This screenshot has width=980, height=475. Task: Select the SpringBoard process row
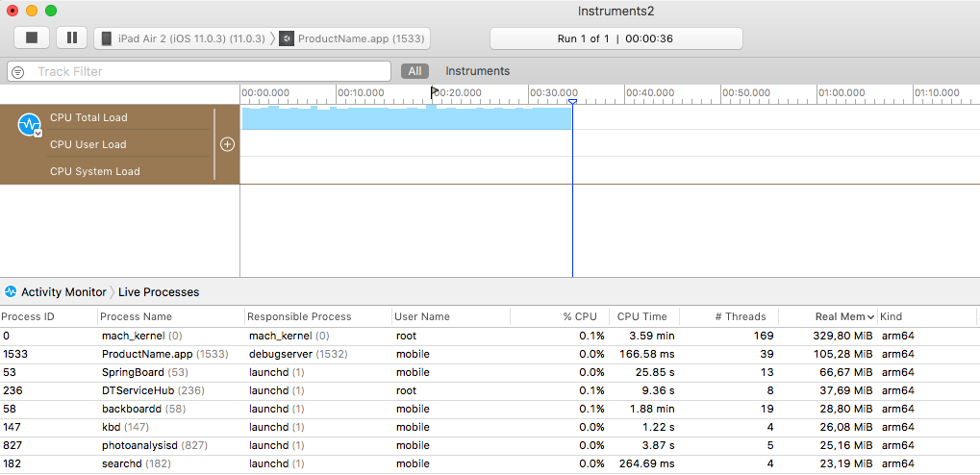[135, 372]
